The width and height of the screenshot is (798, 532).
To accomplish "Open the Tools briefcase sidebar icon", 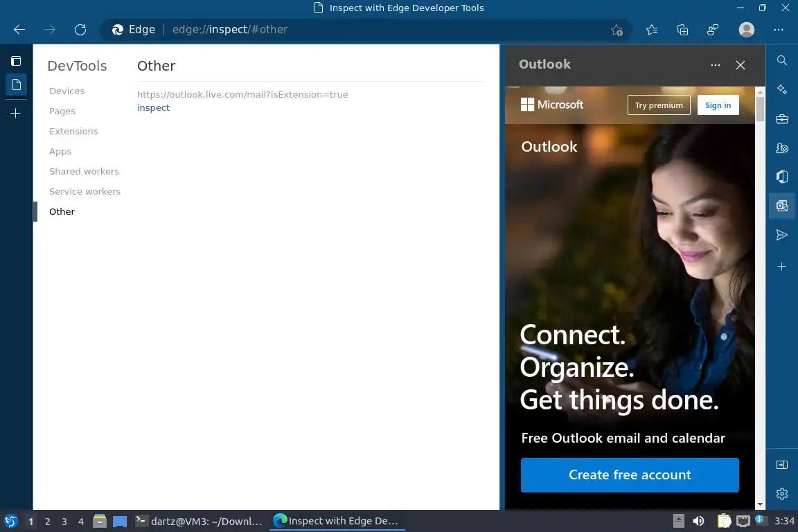I will pyautogui.click(x=782, y=119).
